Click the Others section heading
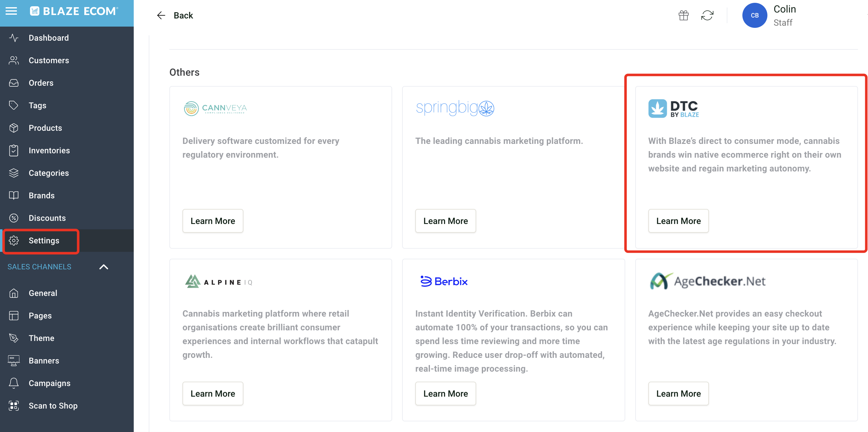Viewport: 868px width, 432px height. pyautogui.click(x=184, y=72)
